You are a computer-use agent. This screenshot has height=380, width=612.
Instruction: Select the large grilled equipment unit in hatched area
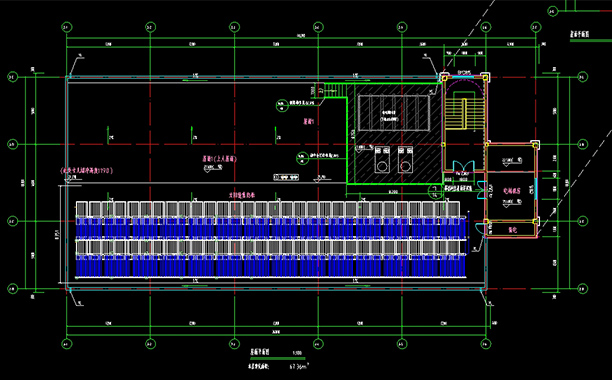tap(394, 113)
